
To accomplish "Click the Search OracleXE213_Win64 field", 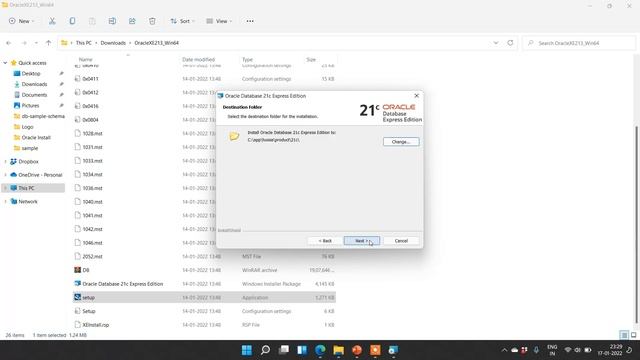I will (x=579, y=43).
